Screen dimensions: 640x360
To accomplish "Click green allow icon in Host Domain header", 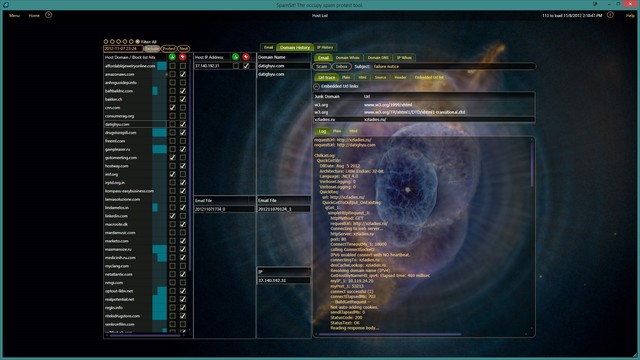I will point(172,57).
